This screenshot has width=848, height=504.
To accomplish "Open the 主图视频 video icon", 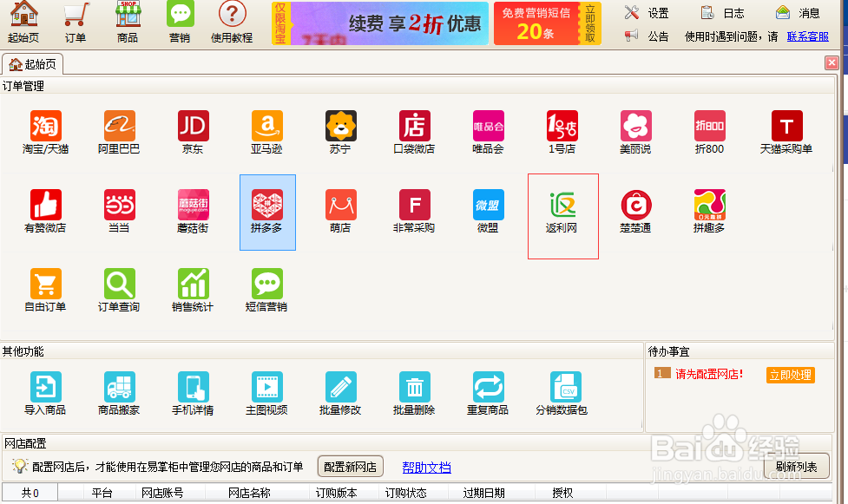I will [x=266, y=394].
